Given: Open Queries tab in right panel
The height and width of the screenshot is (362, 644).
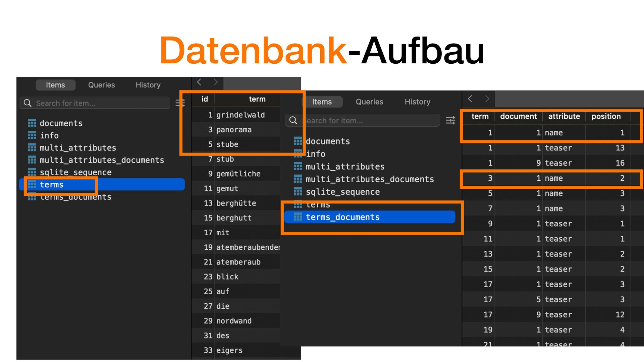Looking at the screenshot, I should tap(369, 102).
